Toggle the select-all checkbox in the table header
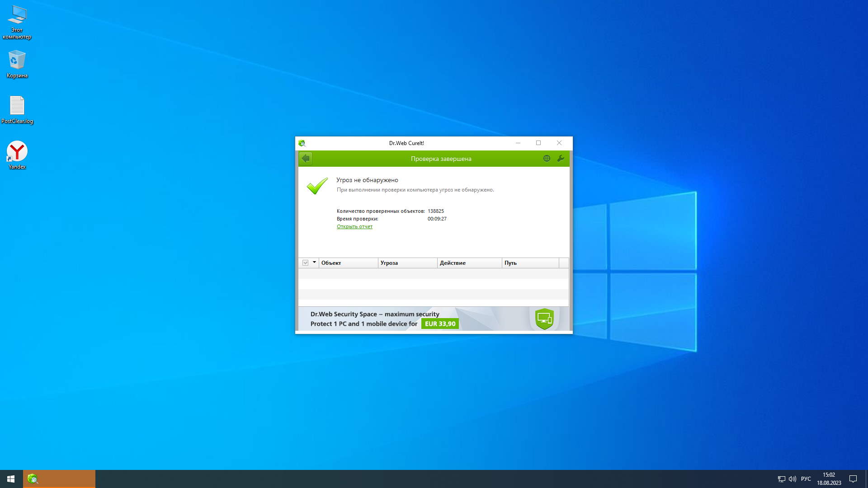 pos(306,263)
